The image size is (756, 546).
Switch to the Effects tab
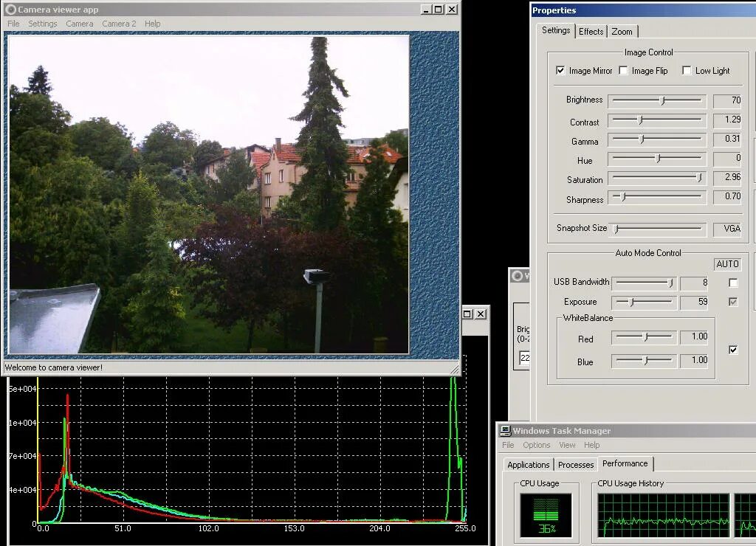pyautogui.click(x=591, y=32)
